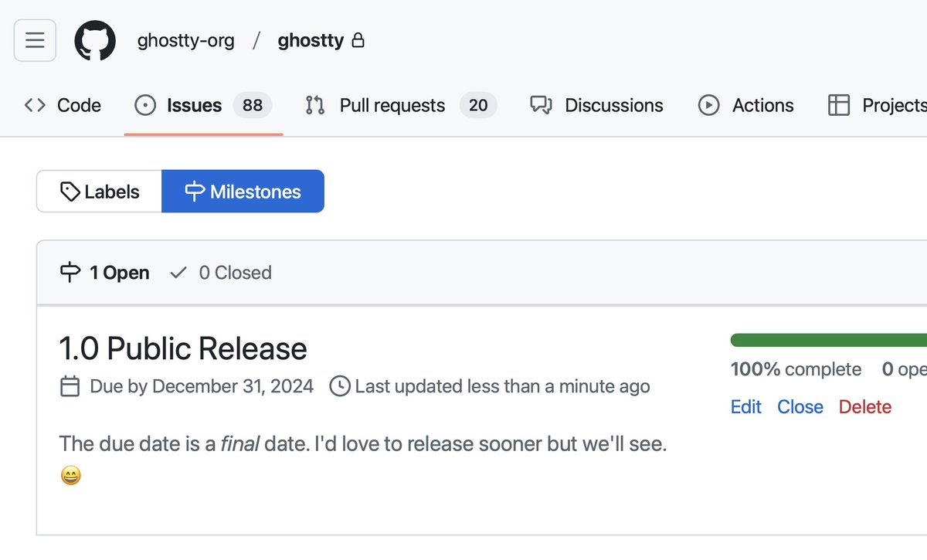Click the Issues circle-dot icon
Screen dimensions: 927x560
145,105
